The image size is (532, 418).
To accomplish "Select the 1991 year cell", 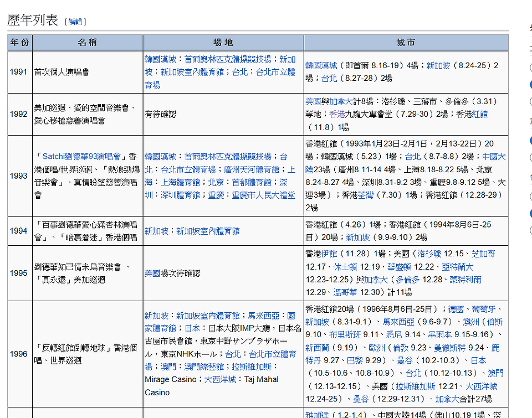I will [20, 72].
